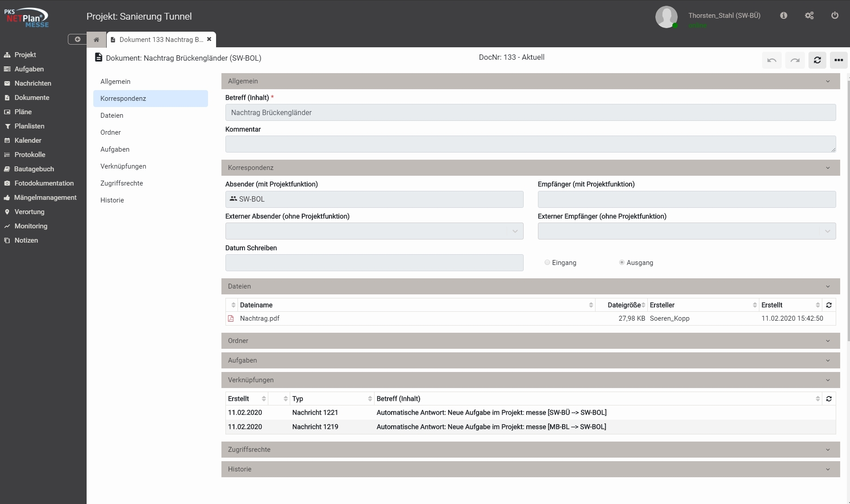The width and height of the screenshot is (850, 504).
Task: Open the three-dots more options button
Action: click(x=839, y=60)
